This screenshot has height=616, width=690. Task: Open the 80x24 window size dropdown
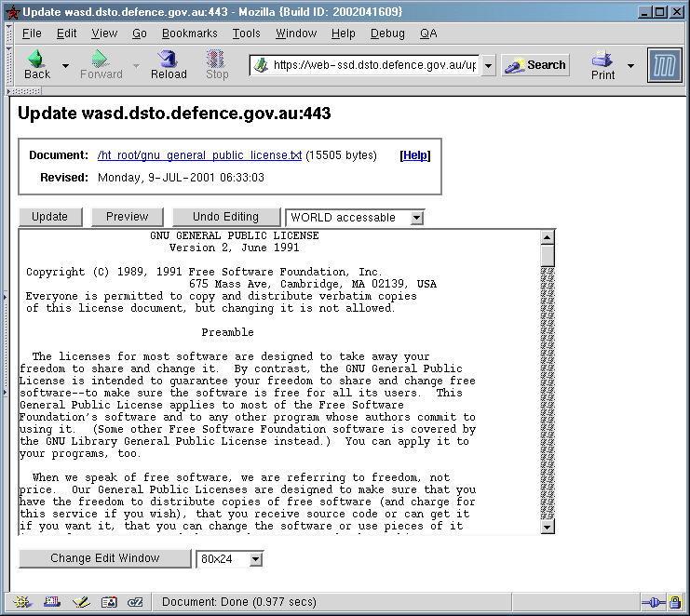point(256,559)
